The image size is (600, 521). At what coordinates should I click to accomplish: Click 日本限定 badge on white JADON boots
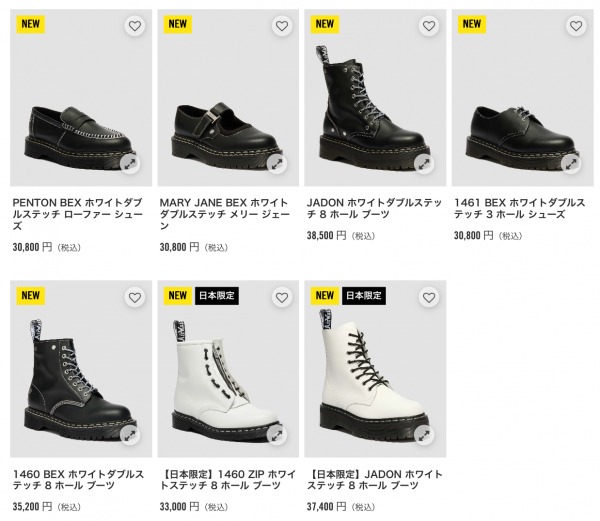click(x=364, y=296)
